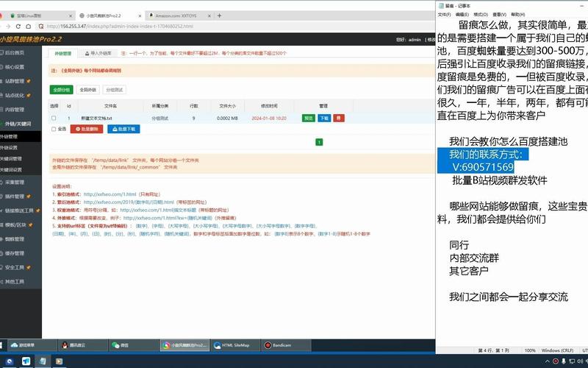Select the 关键词设置 submenu item
The image size is (588, 368).
click(x=11, y=169)
